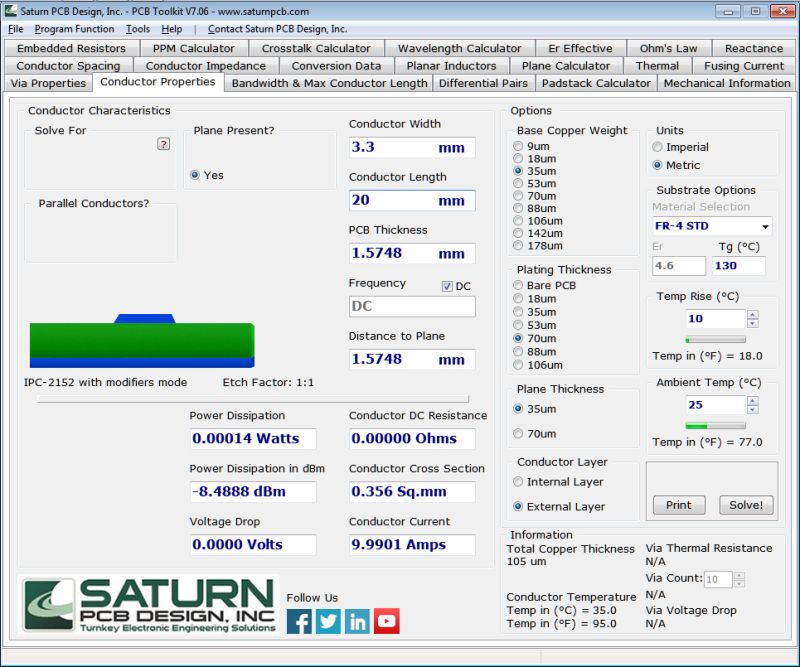Click the Saturn PCB Design logo
Viewport: 800px width, 667px height.
149,605
